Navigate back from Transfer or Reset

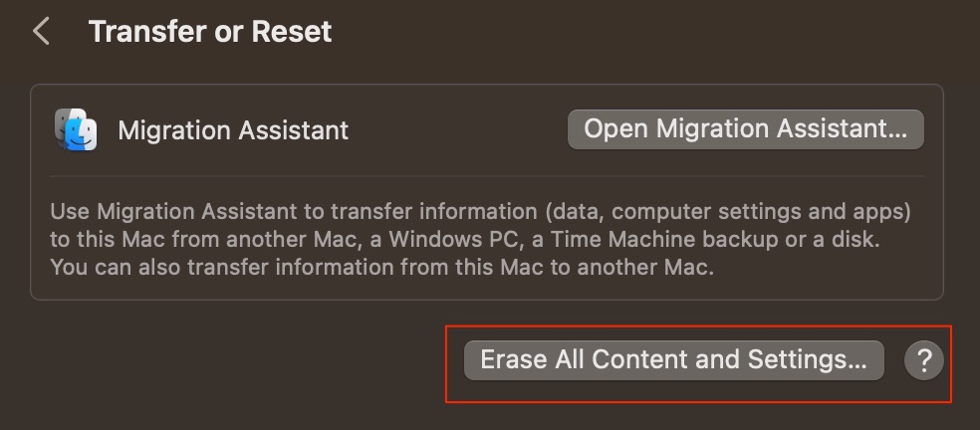[41, 31]
